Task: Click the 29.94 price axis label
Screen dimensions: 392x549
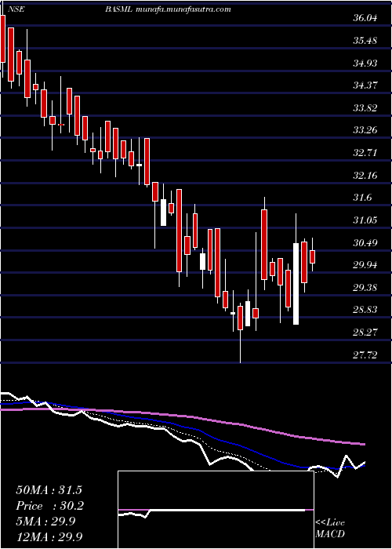Action: point(365,265)
